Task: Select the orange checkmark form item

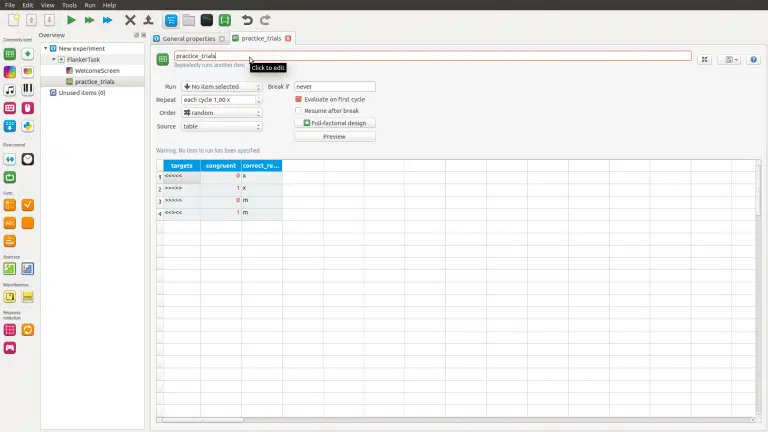Action: coord(27,205)
